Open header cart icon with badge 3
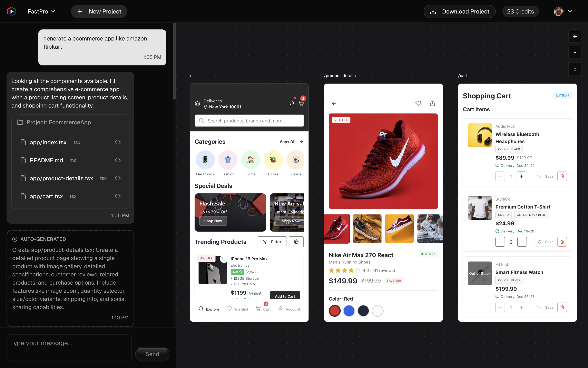 (301, 104)
